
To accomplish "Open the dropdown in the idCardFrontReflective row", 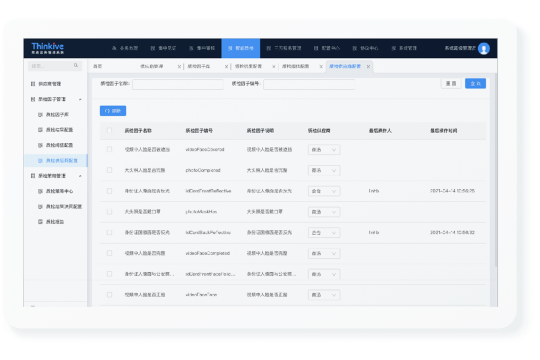I will pyautogui.click(x=324, y=191).
